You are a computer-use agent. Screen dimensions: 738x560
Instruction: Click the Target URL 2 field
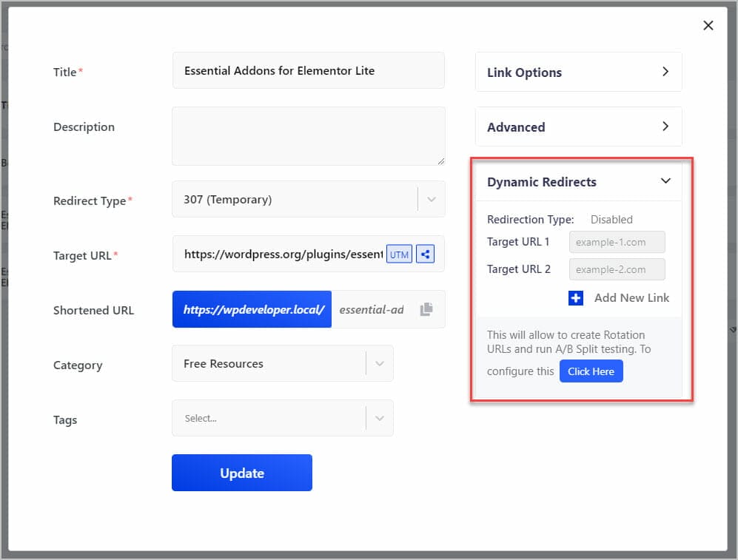click(617, 269)
